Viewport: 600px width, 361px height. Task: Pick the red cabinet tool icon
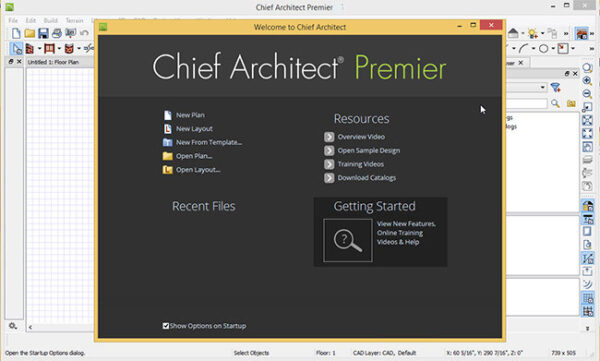tap(69, 49)
